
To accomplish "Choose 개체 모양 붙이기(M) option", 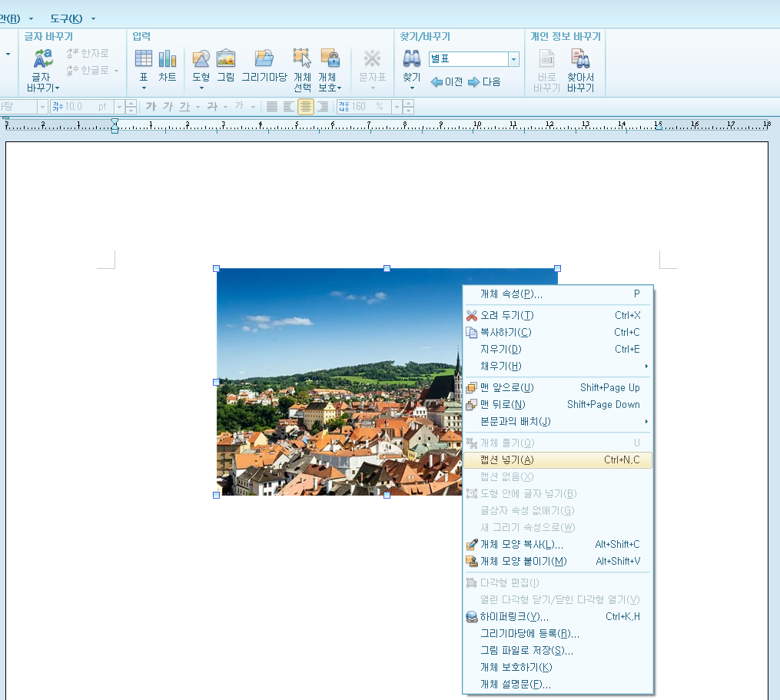I will pos(558,561).
